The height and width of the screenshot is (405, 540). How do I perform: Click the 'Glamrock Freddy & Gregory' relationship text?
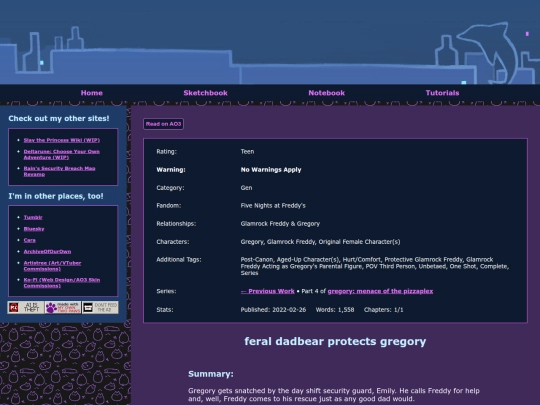[x=280, y=224]
